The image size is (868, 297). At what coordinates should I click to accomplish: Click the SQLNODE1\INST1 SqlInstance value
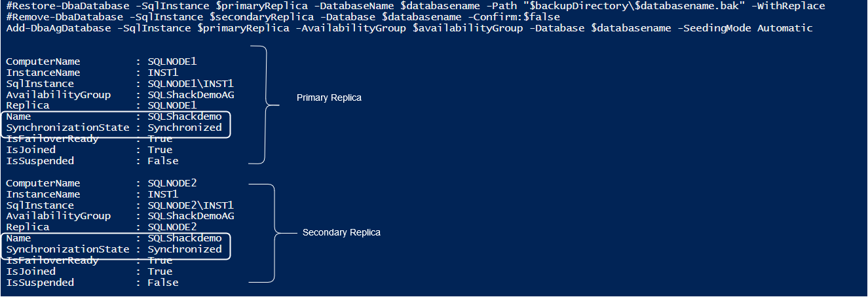[191, 84]
